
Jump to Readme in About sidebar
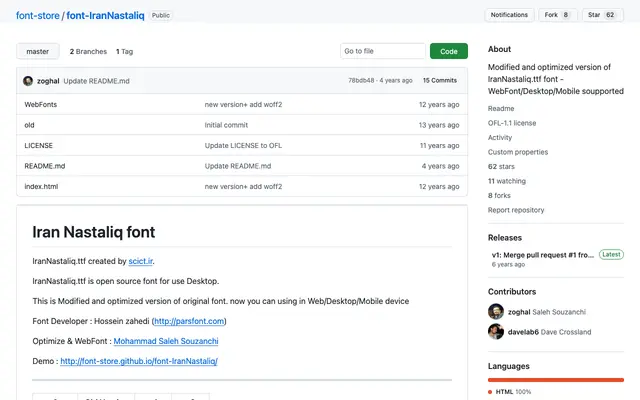tap(501, 109)
